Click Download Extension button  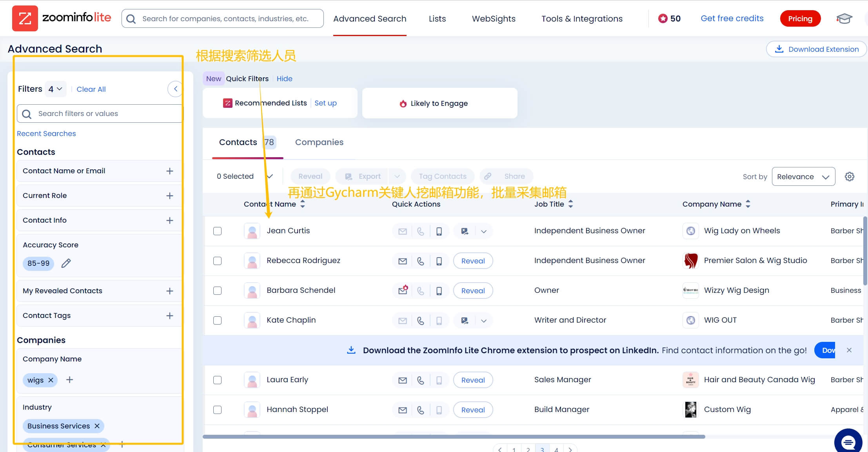[816, 49]
